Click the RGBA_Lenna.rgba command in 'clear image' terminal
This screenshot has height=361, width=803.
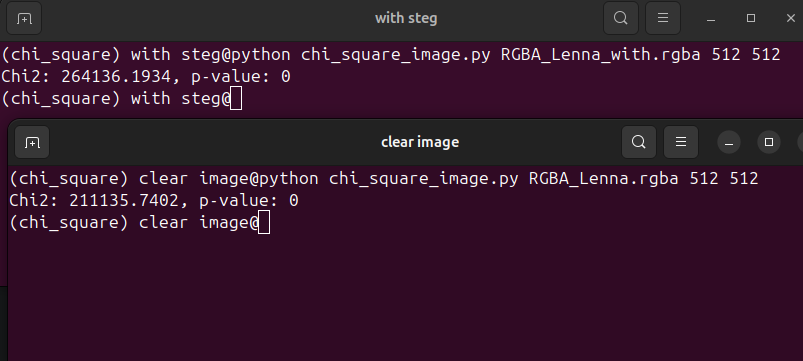pos(384,179)
